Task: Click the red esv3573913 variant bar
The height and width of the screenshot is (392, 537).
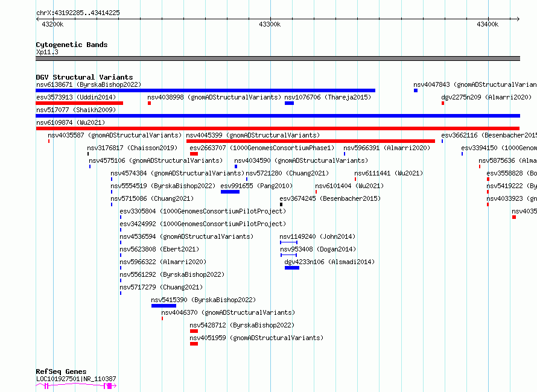Action: pyautogui.click(x=80, y=103)
